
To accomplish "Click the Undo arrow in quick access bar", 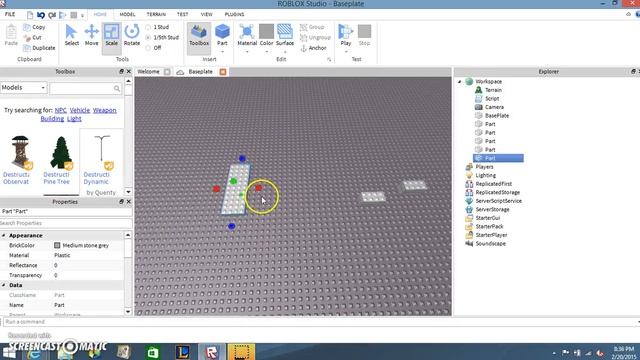I will point(40,15).
